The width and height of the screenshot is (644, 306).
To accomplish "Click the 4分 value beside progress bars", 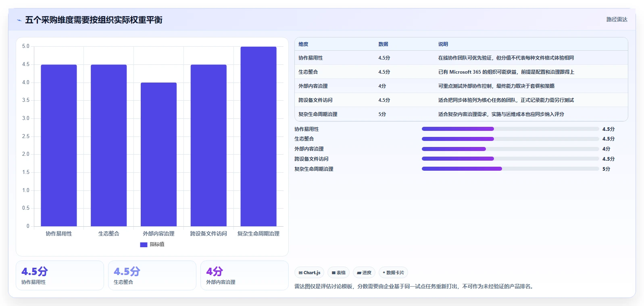I will (x=606, y=149).
